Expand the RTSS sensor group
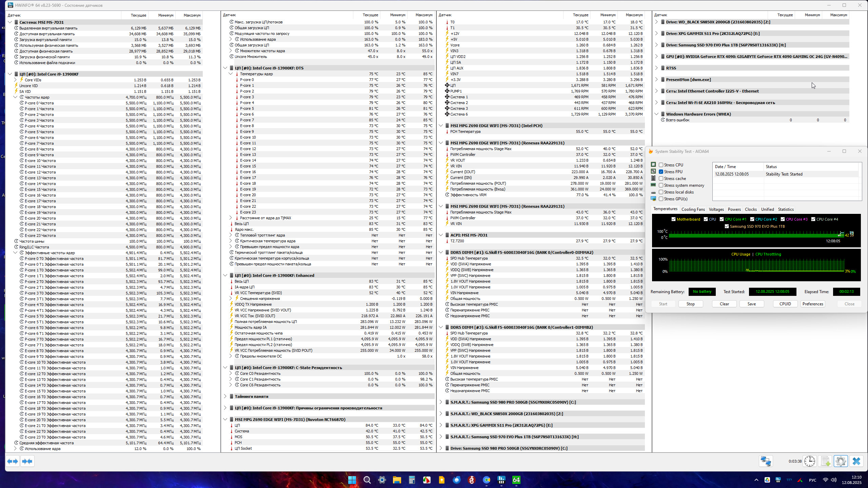This screenshot has height=488, width=868. [x=656, y=68]
